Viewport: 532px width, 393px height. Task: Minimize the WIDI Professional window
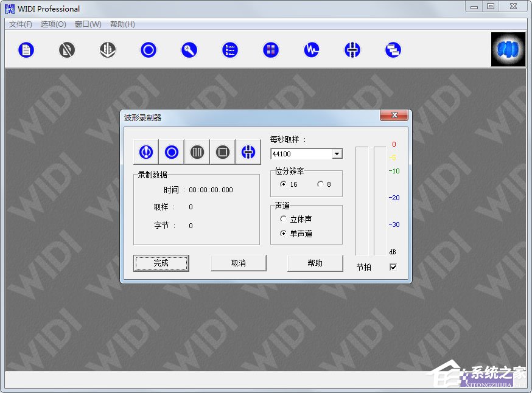pyautogui.click(x=474, y=7)
